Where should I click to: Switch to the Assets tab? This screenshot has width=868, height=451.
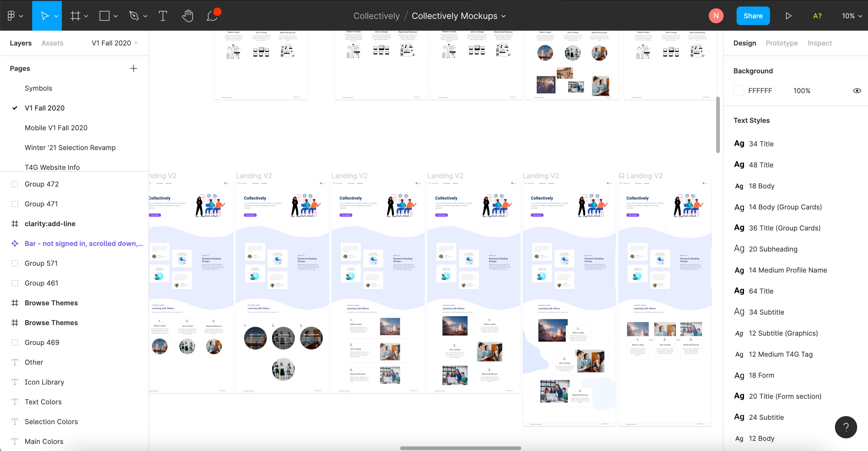pos(52,43)
